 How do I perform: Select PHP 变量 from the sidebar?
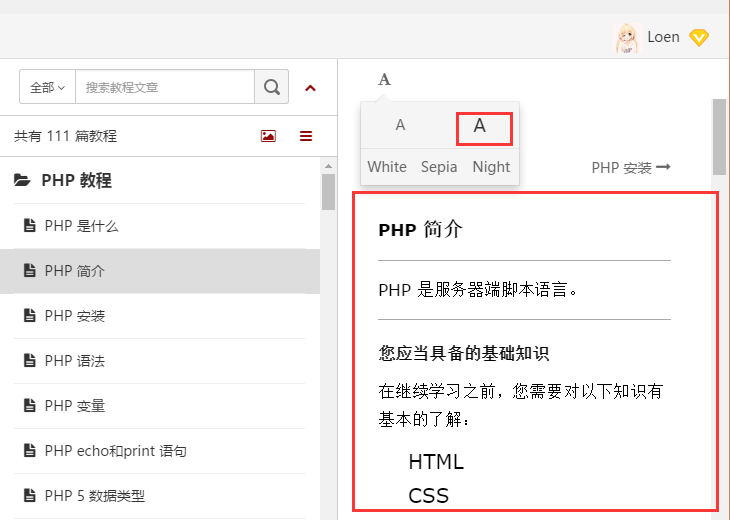[x=75, y=406]
